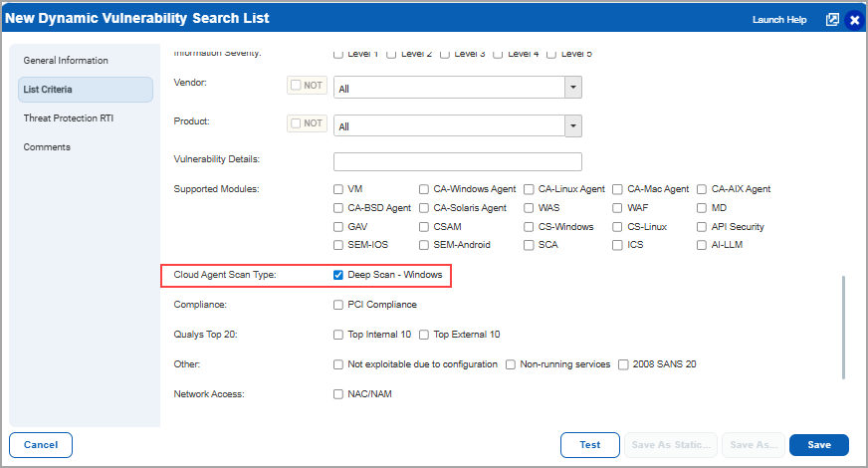
Task: Check CA-Mac Agent module
Action: click(617, 189)
